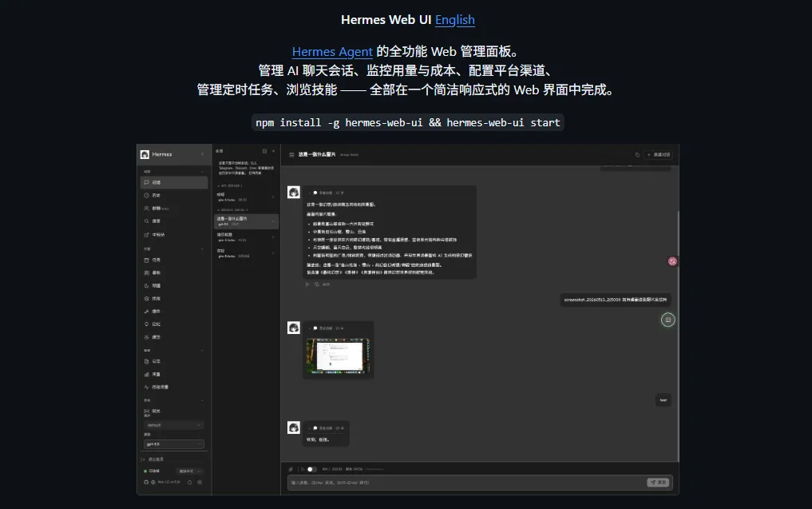Open the sidebar item with pulse waveform icon
The height and width of the screenshot is (509, 812).
174,388
